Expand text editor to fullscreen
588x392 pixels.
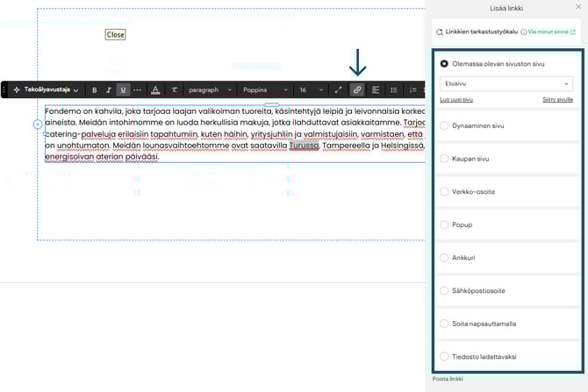(x=339, y=89)
